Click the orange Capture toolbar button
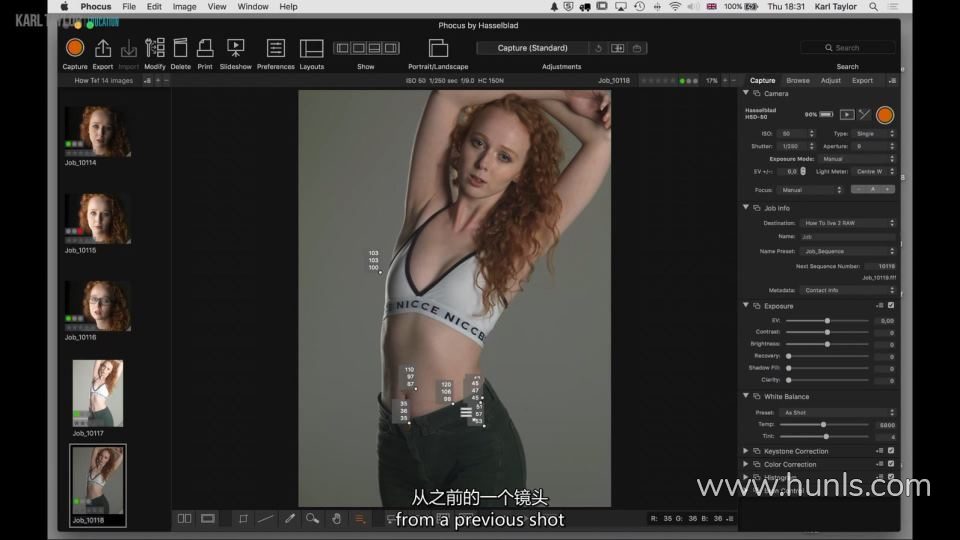960x540 pixels. [x=75, y=48]
